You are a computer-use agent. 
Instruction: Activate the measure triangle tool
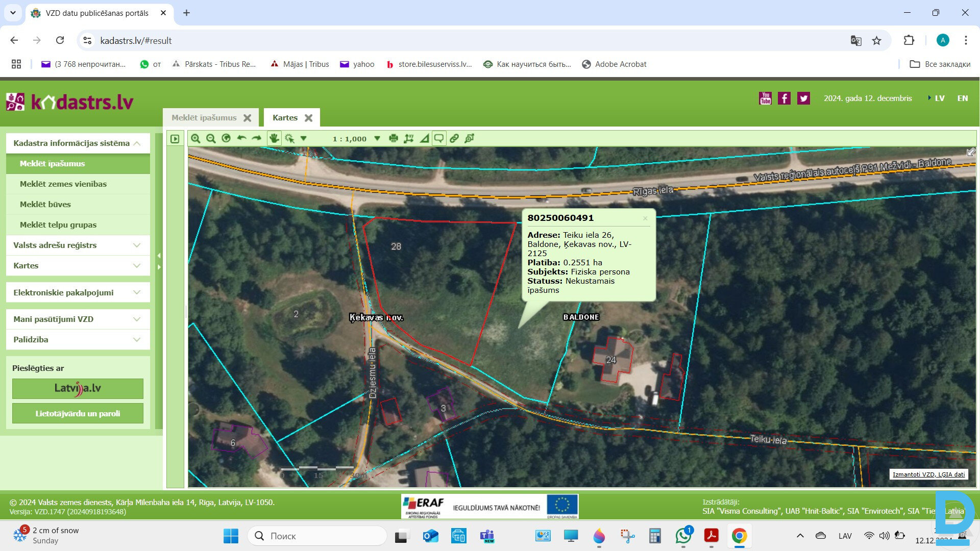click(x=424, y=138)
